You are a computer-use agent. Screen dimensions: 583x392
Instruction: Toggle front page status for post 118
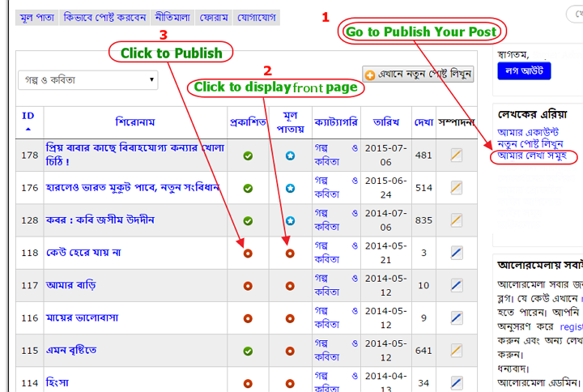click(x=290, y=253)
